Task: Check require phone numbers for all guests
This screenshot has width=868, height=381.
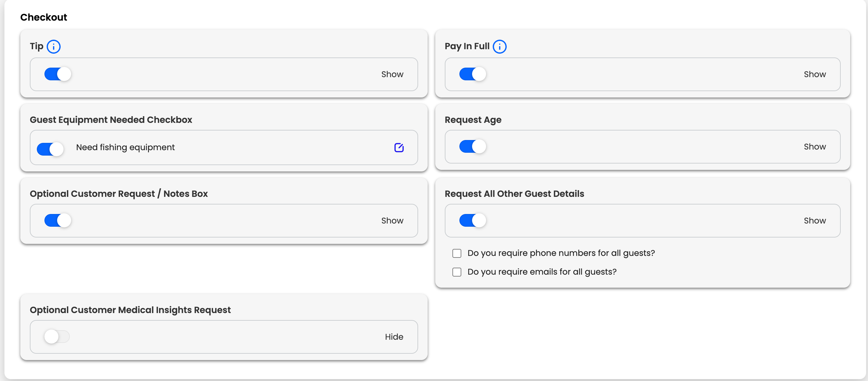Action: tap(457, 253)
